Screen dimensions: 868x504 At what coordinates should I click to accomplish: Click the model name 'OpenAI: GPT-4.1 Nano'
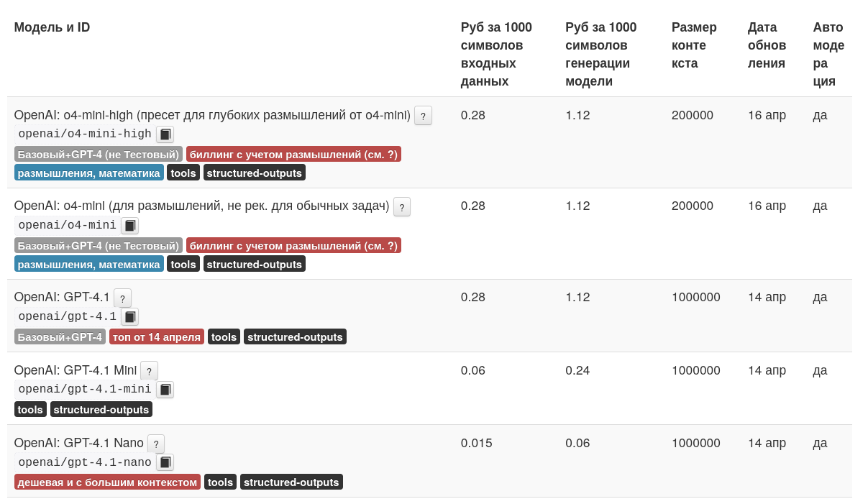pyautogui.click(x=79, y=443)
